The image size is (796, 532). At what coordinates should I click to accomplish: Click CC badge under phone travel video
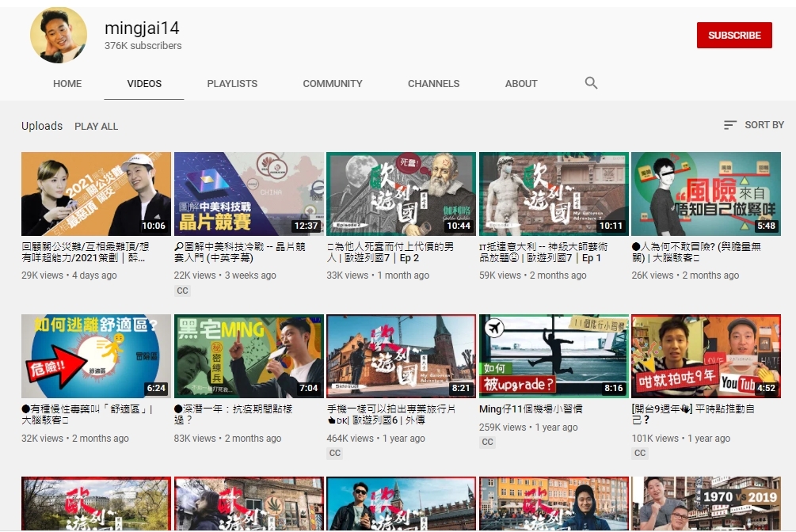(x=335, y=453)
